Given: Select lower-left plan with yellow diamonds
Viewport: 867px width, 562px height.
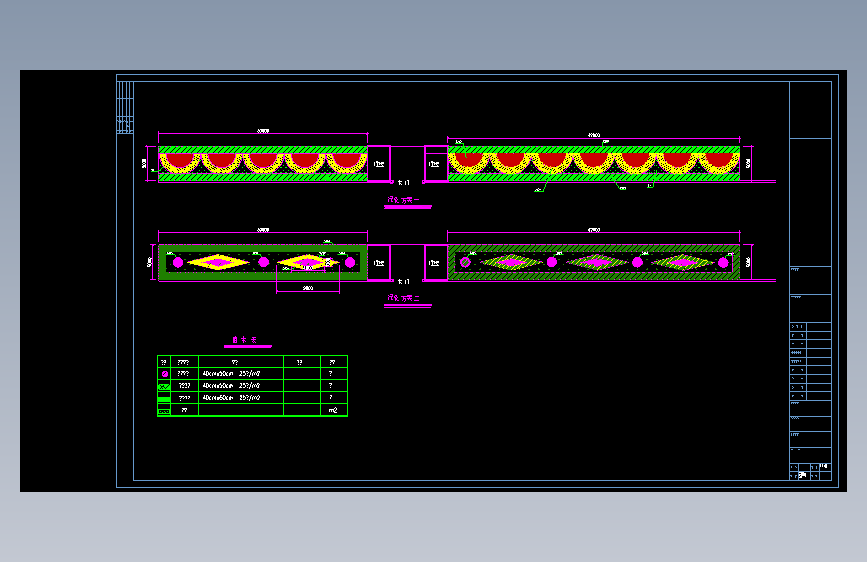Looking at the screenshot, I should tap(263, 262).
